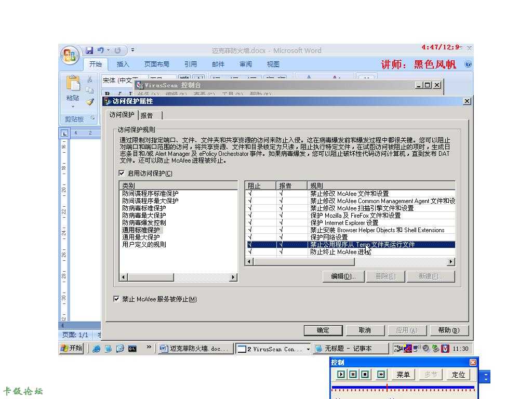The height and width of the screenshot is (399, 532).
Task: Open paste options dropdown arrow under 粘贴
Action: [x=73, y=107]
